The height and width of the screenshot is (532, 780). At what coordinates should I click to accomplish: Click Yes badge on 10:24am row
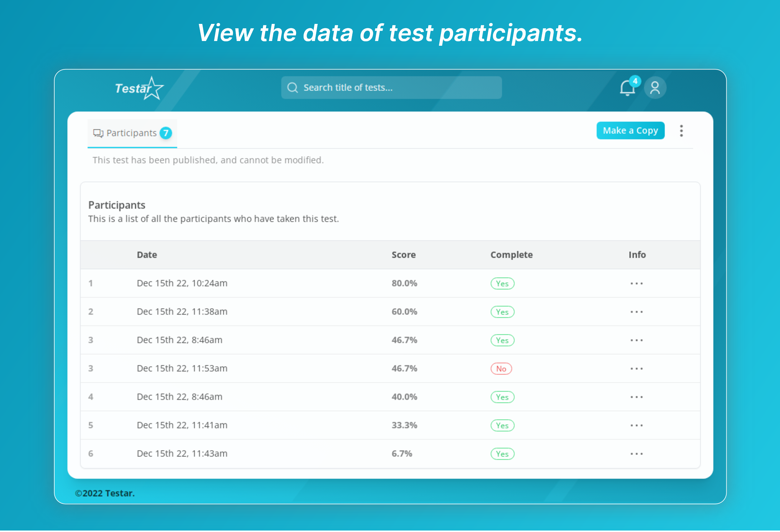tap(502, 283)
